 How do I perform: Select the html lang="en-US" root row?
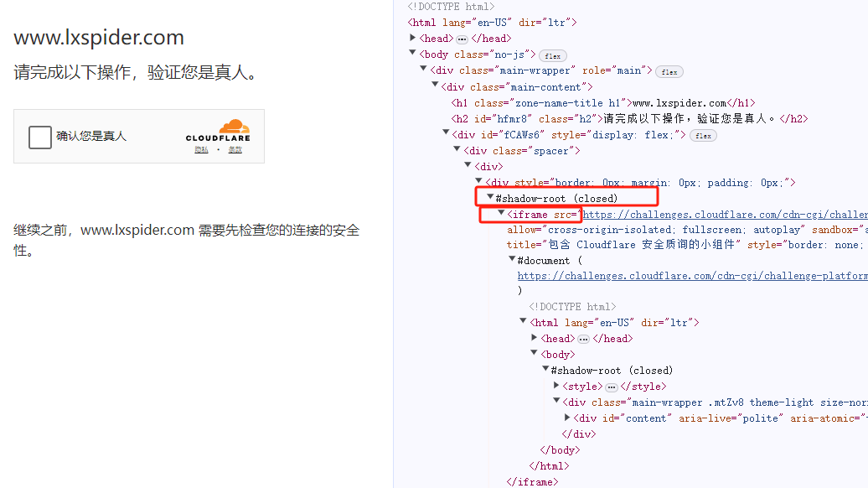[x=492, y=23]
